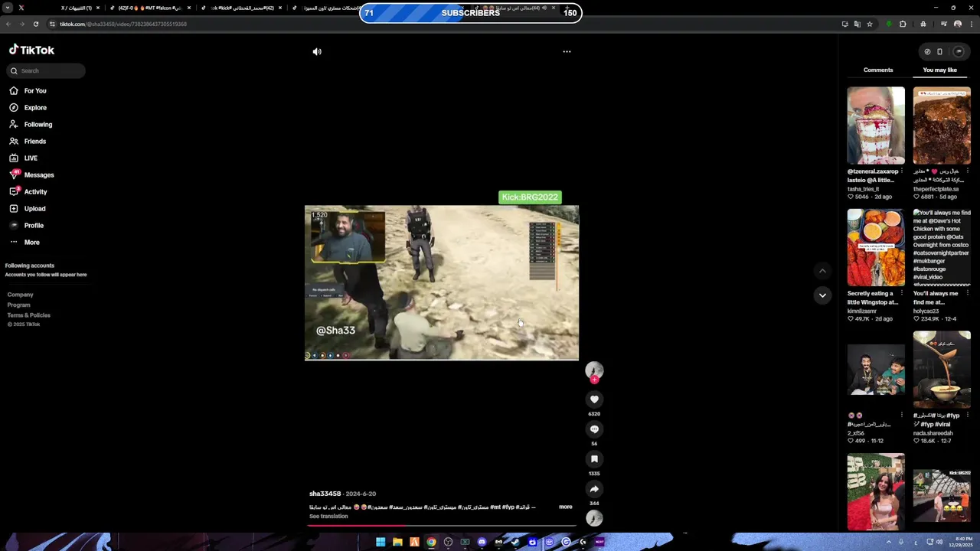Click the sha33458 username link

[325, 494]
